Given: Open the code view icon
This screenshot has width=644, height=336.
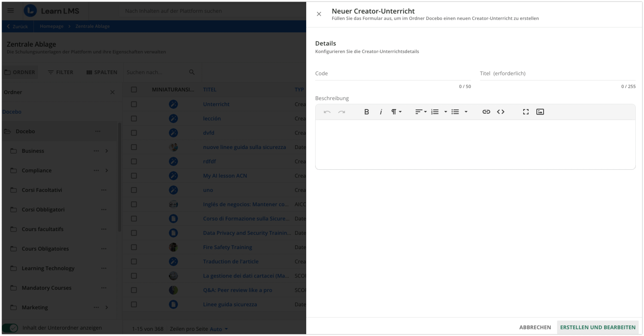Looking at the screenshot, I should pos(500,112).
